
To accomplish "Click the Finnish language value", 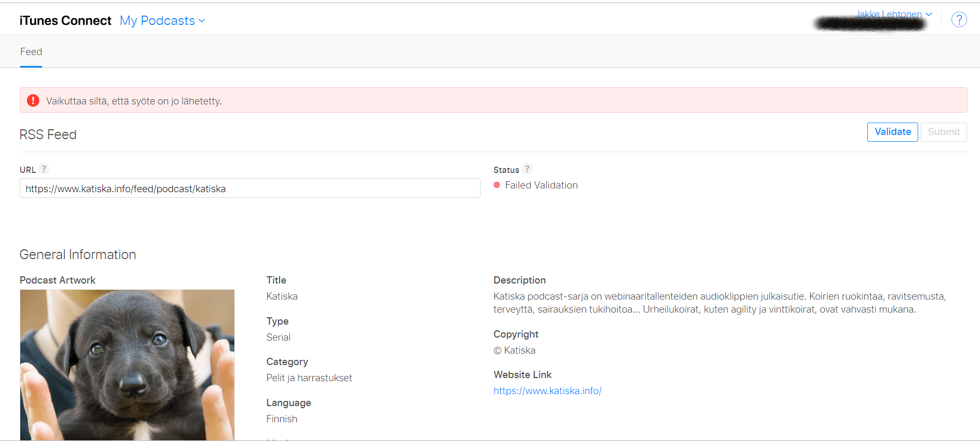I will 282,419.
